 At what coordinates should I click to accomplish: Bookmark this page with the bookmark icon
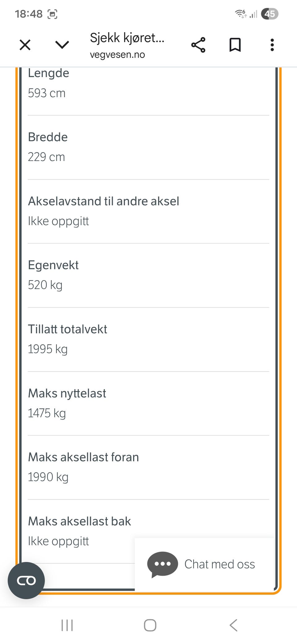point(235,45)
